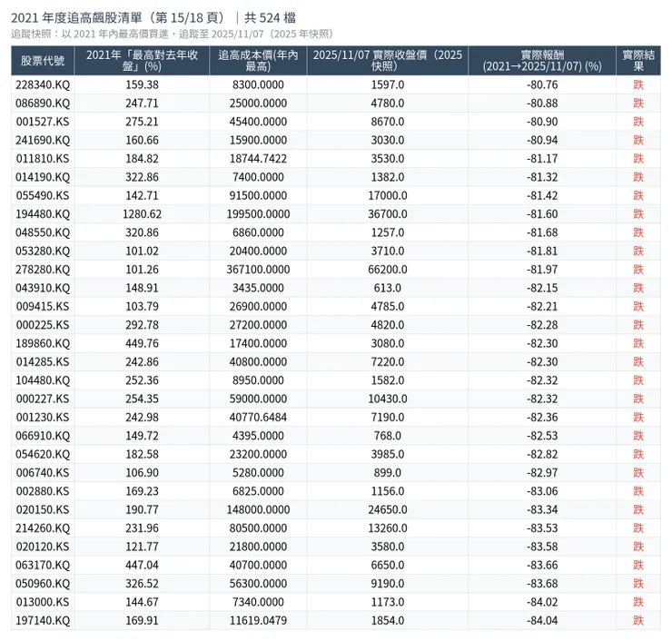Click return value -84.04
The width and height of the screenshot is (672, 641).
(x=542, y=620)
